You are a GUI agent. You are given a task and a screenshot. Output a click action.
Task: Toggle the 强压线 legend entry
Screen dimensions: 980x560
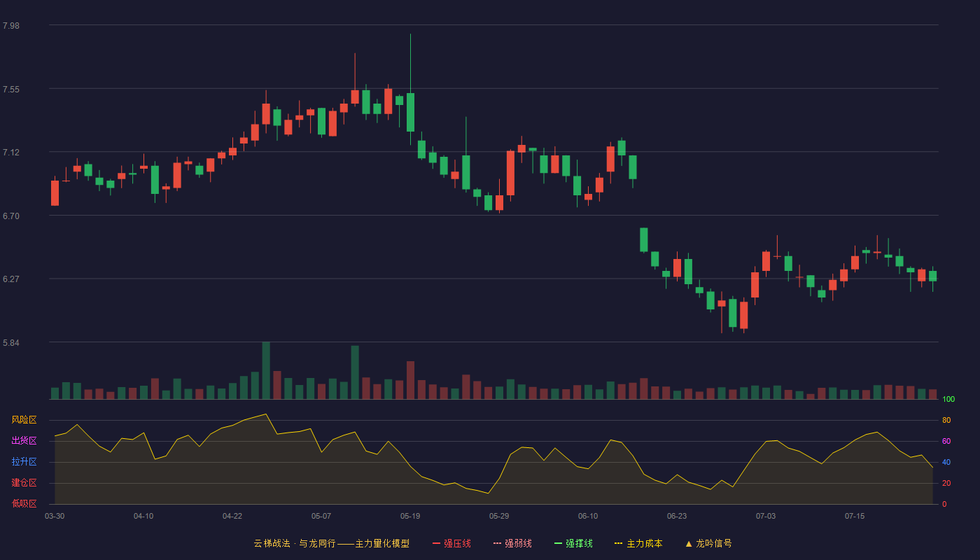click(x=451, y=543)
